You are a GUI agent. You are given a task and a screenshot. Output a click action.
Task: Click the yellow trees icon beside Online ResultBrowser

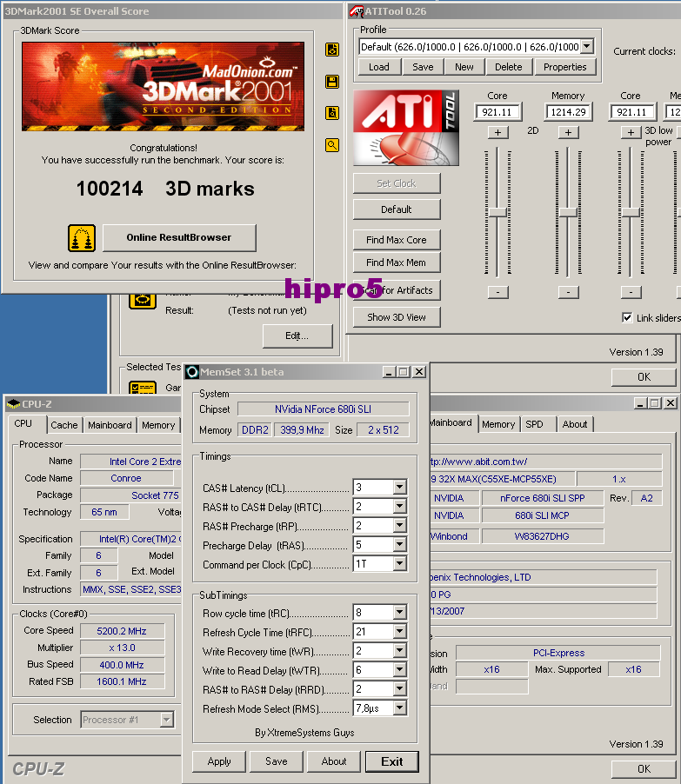(x=82, y=238)
